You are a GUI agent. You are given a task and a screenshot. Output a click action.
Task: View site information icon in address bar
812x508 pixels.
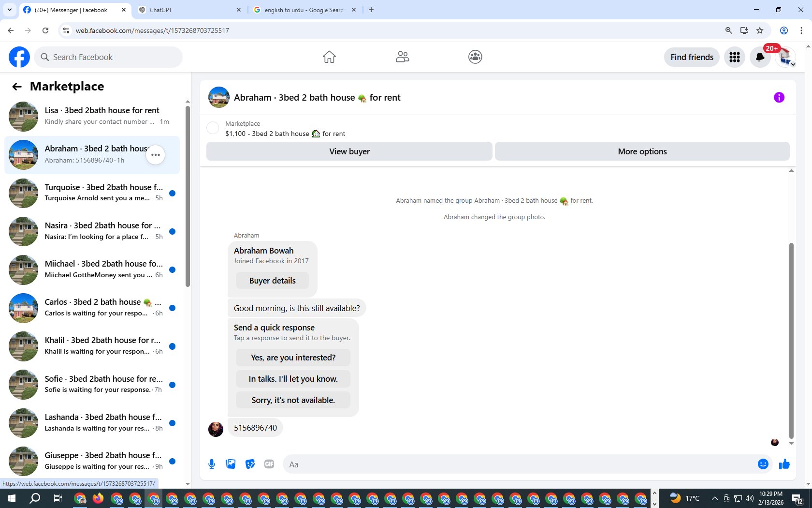tap(66, 30)
